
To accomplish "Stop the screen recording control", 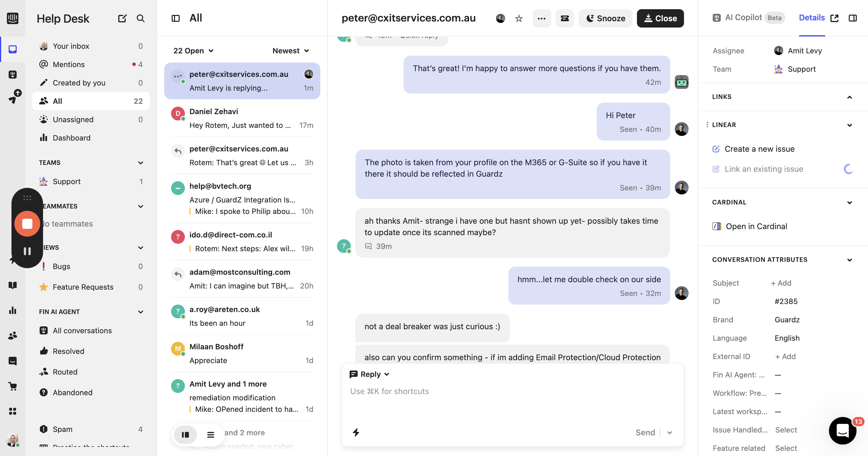I will 27,224.
